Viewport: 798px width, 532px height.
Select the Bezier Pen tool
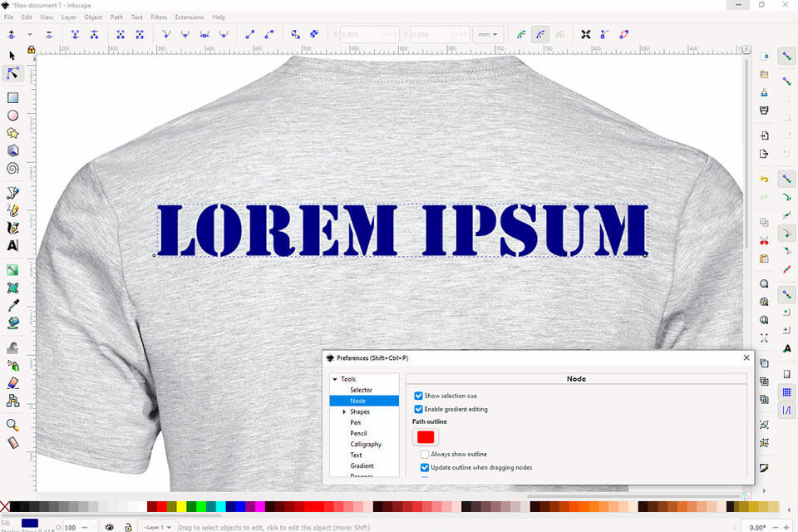point(12,193)
